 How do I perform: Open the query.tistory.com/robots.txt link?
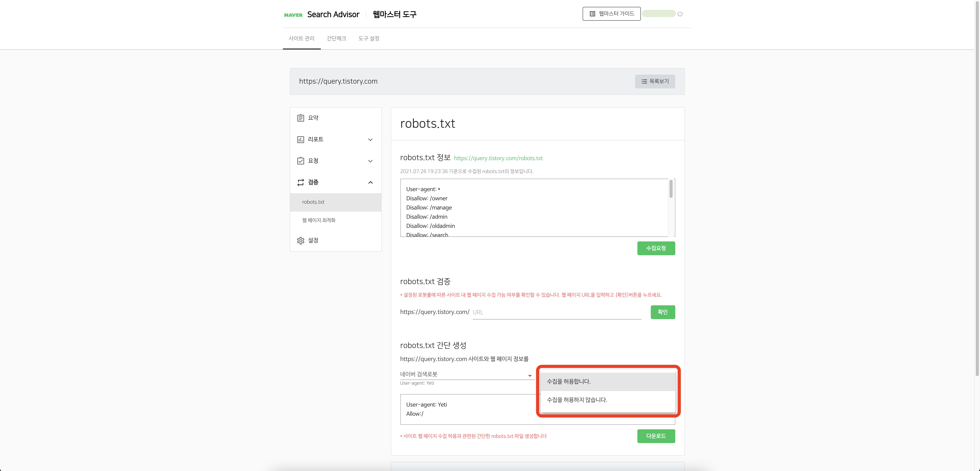coord(498,158)
